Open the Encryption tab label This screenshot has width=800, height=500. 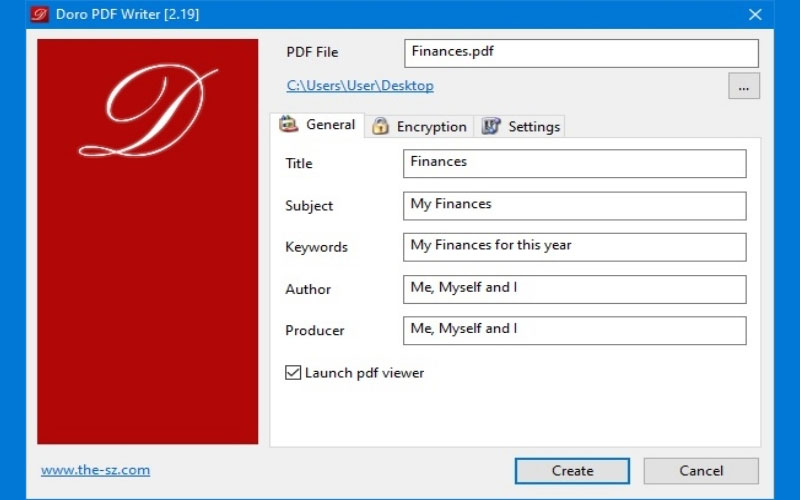[432, 127]
